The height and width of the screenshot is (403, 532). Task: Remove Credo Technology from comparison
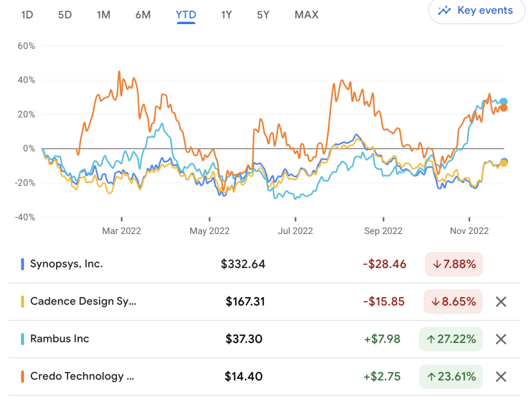(x=501, y=376)
